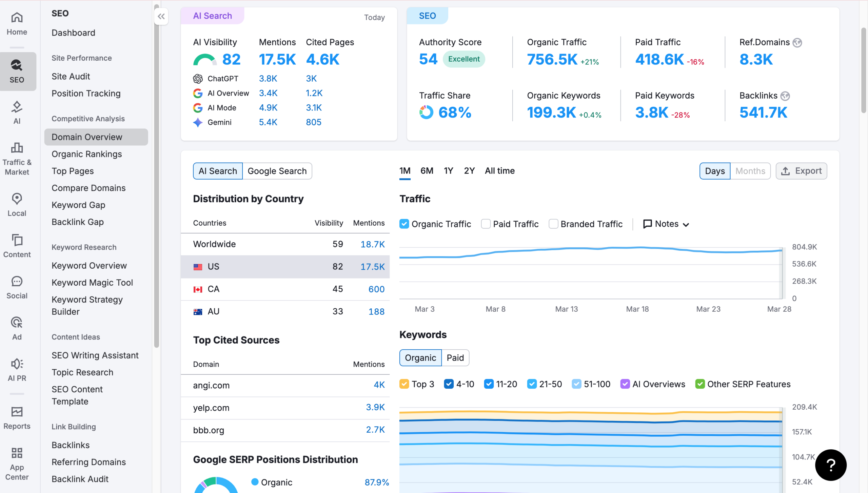Image resolution: width=868 pixels, height=493 pixels.
Task: Switch to the Google Search tab
Action: pos(277,171)
